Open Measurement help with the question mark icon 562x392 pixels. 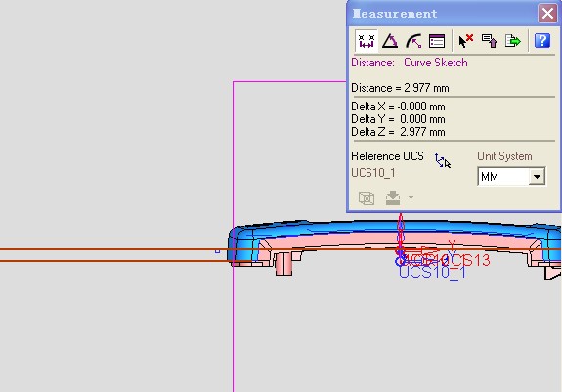[542, 40]
